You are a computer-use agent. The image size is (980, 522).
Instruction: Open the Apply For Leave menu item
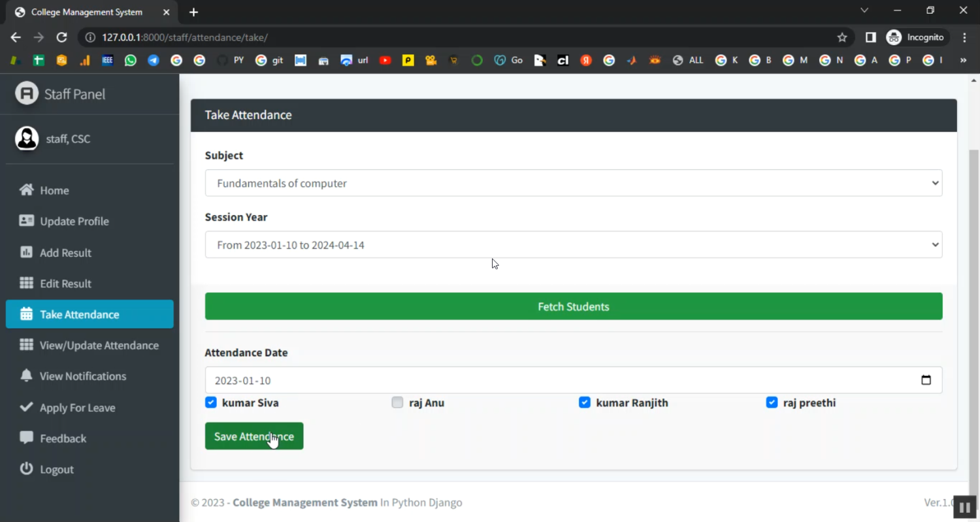click(x=77, y=408)
